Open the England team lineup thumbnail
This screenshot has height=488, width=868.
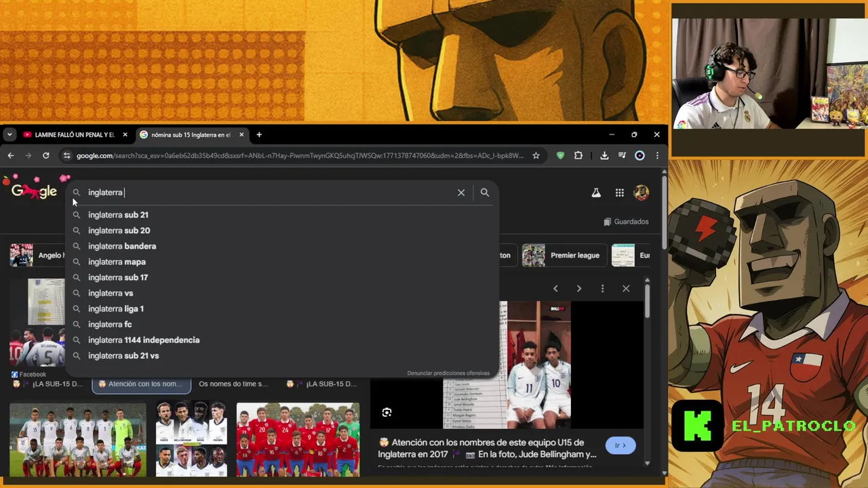[78, 440]
